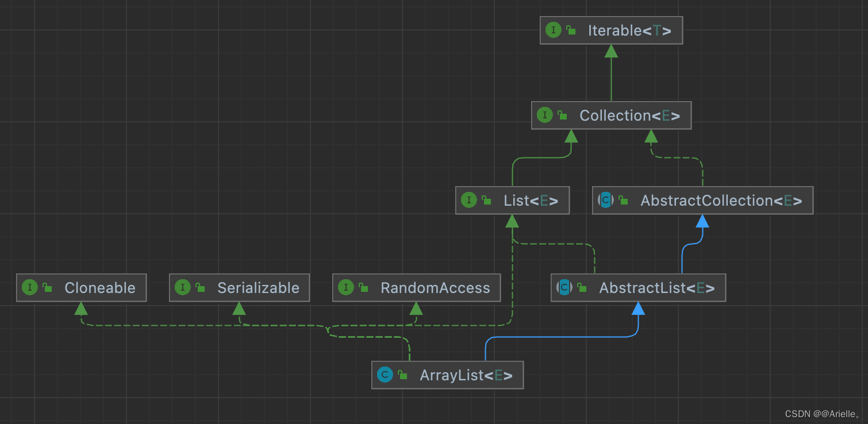This screenshot has height=424, width=868.
Task: Click the green lock icon on ArrayList<E>
Action: (x=403, y=375)
